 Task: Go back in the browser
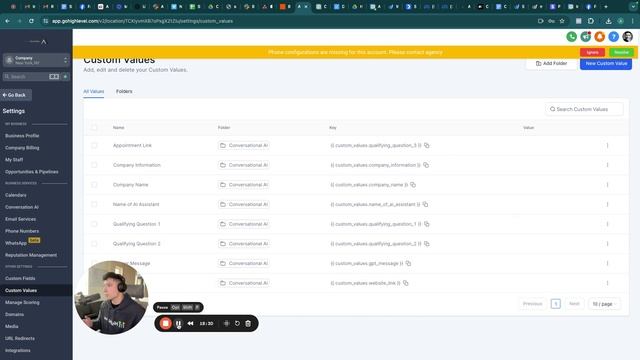(7, 21)
